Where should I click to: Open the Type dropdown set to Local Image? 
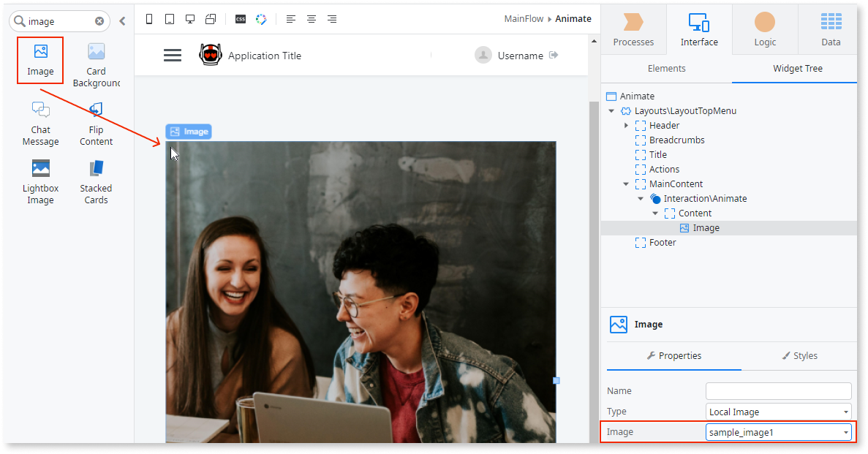[777, 411]
